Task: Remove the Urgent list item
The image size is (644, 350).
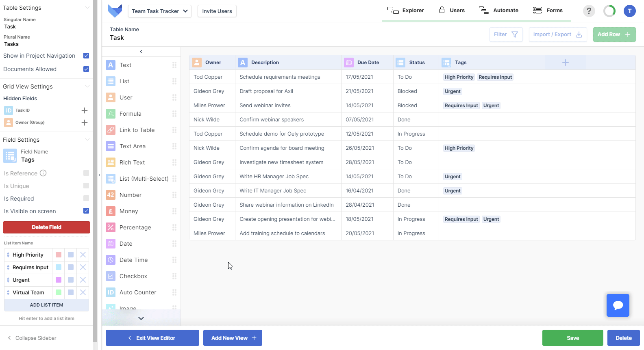Action: (83, 280)
